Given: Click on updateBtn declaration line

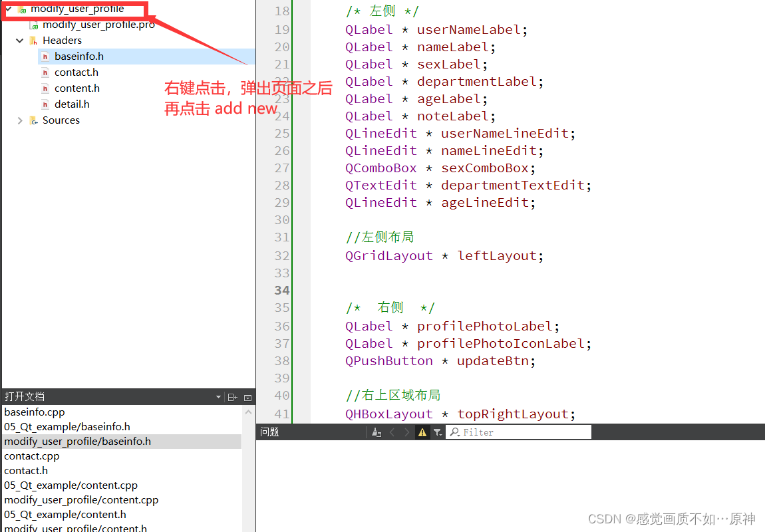Looking at the screenshot, I should (440, 361).
